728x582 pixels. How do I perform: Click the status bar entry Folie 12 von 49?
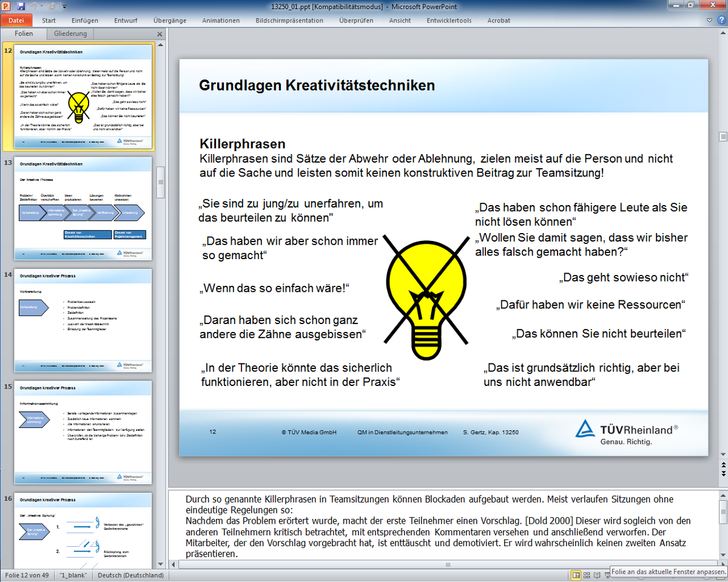tap(27, 575)
